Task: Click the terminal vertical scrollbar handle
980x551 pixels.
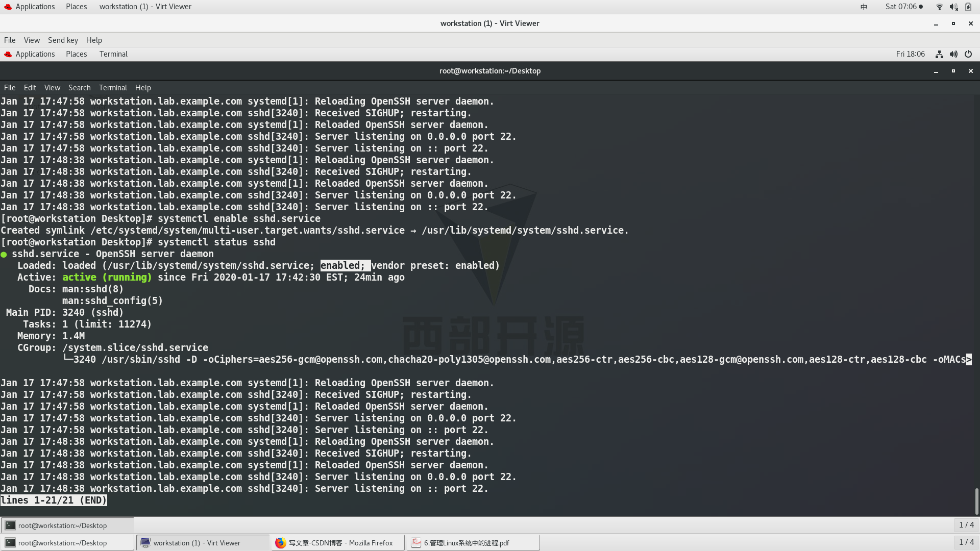Action: click(976, 501)
